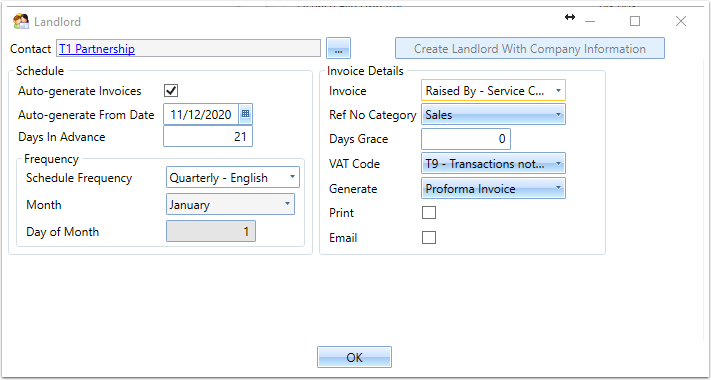Screen dimensions: 711x380
Task: Click the Landlord window title icon
Action: [21, 22]
